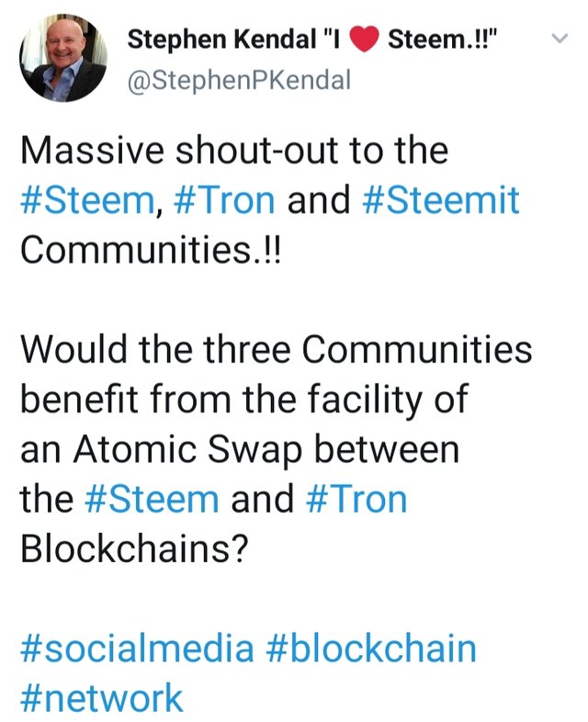Image resolution: width=588 pixels, height=722 pixels.
Task: Click the #blockchain hashtag
Action: 371,649
